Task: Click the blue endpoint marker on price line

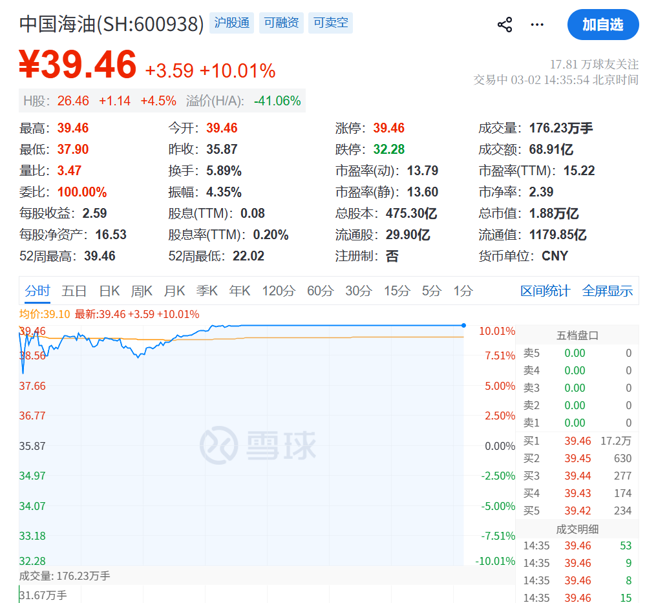Action: point(463,325)
